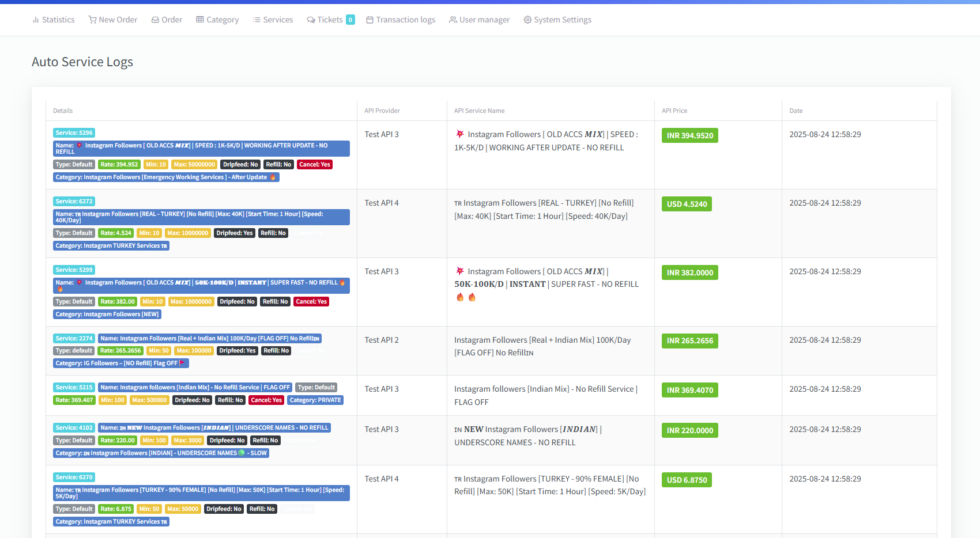Click the Transaction logs calendar icon

(370, 20)
